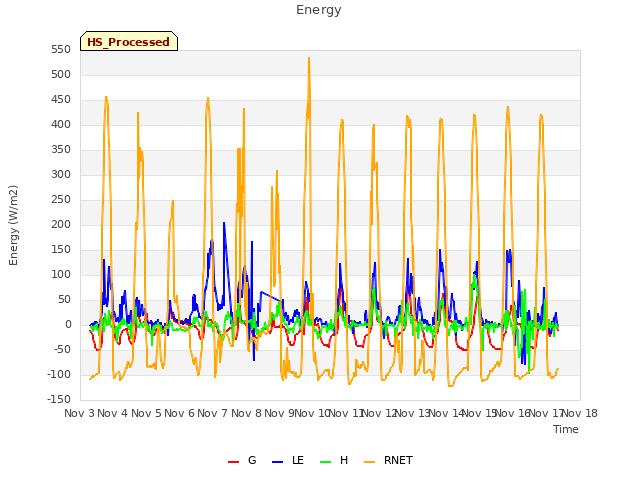Click the Energy chart title
This screenshot has height=480, width=640.
point(319,10)
